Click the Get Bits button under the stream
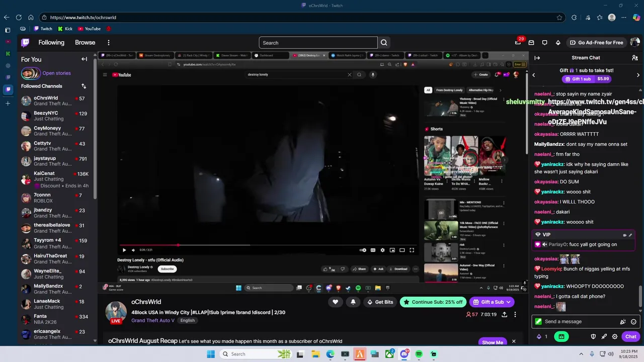The image size is (644, 362). click(x=380, y=302)
